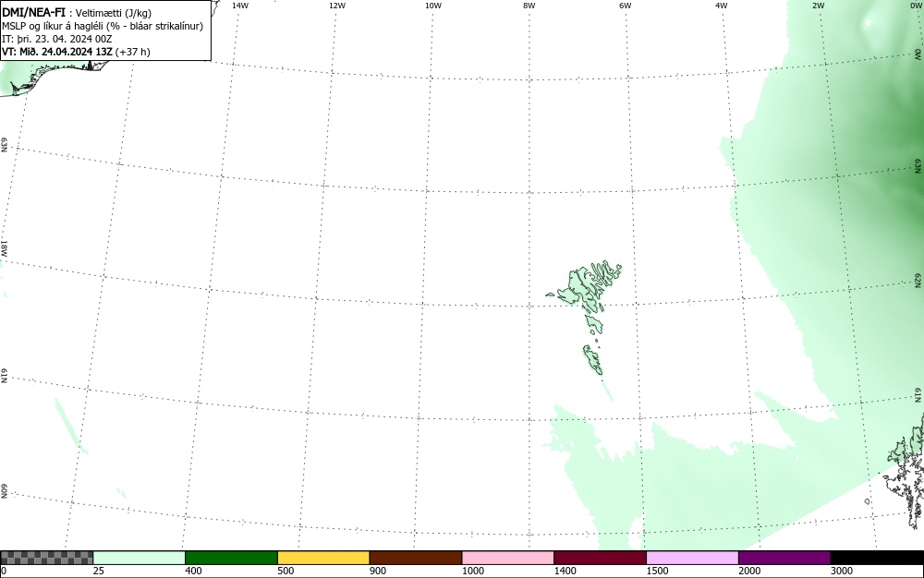Click the "2W" longitude label
Image resolution: width=924 pixels, height=578 pixels.
point(818,6)
